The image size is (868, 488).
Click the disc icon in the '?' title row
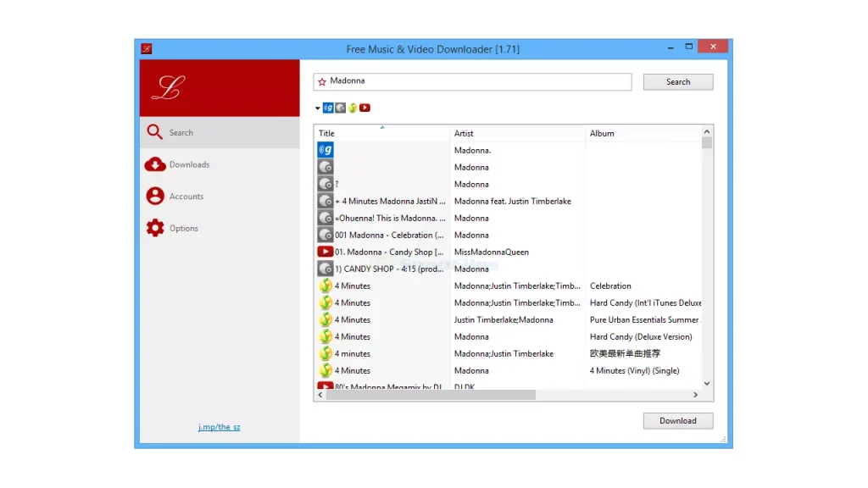pos(325,184)
